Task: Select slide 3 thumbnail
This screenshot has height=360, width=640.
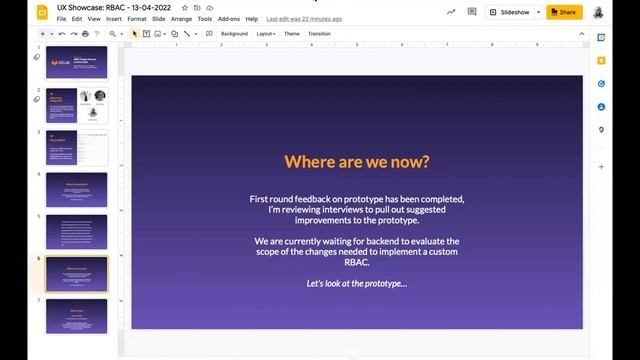Action: coord(77,147)
